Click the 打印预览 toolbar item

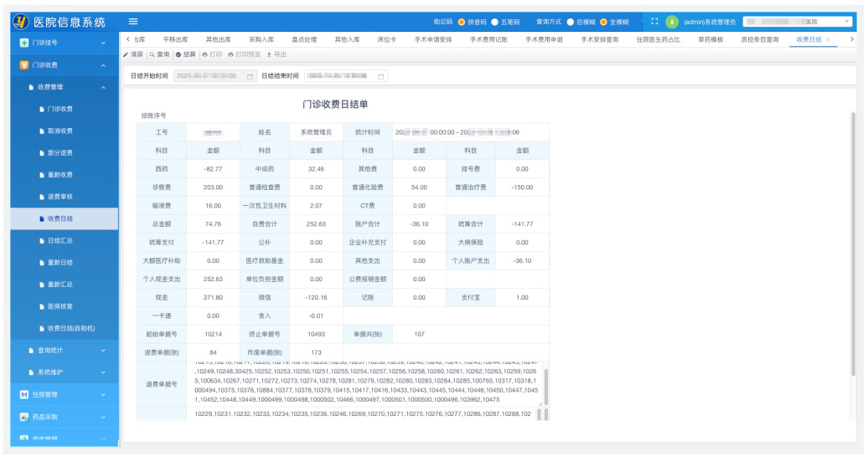pyautogui.click(x=244, y=54)
